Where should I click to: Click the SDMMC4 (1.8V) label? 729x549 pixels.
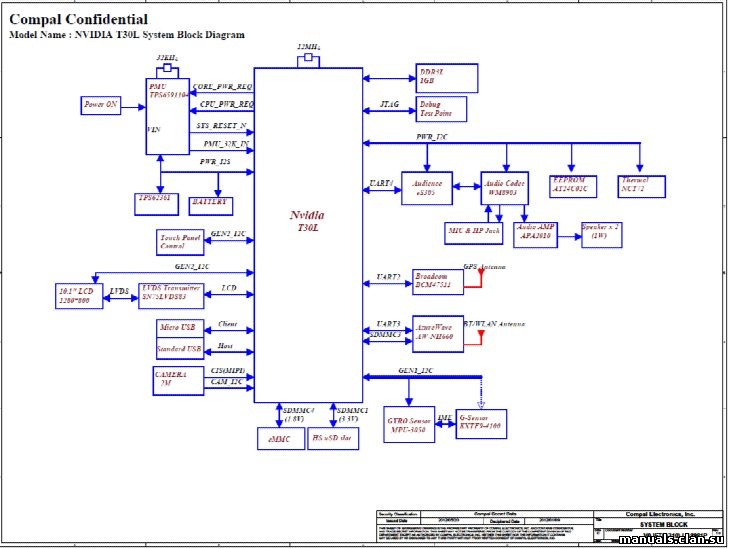(x=298, y=415)
